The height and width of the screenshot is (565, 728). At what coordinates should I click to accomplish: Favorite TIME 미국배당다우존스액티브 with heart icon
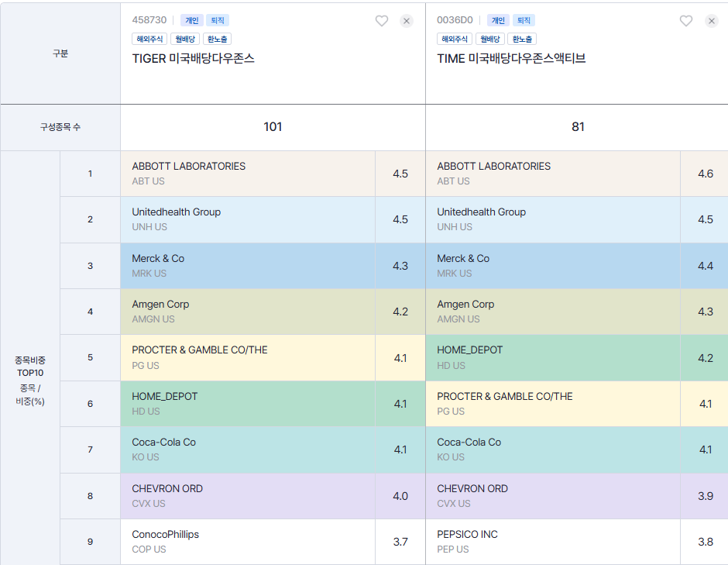click(686, 21)
